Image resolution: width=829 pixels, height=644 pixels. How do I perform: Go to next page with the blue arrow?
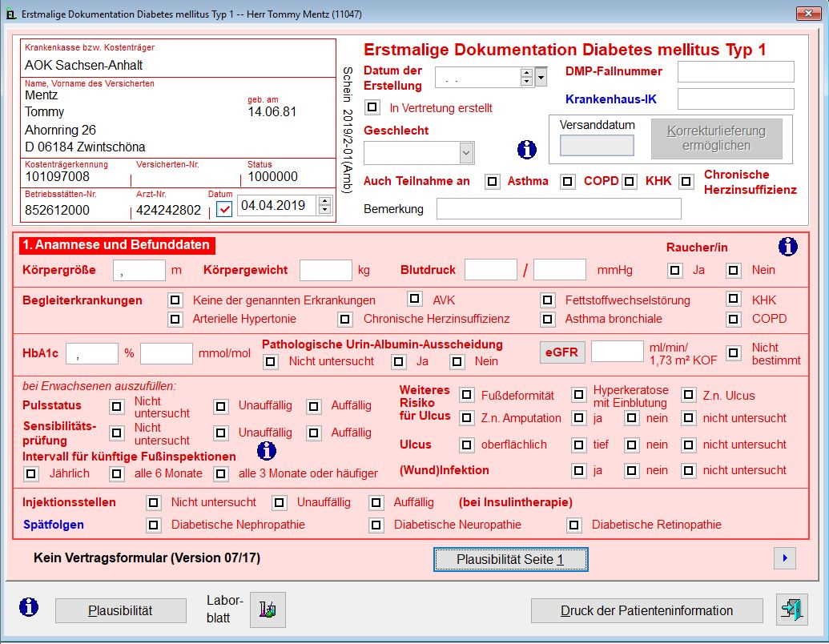point(785,558)
